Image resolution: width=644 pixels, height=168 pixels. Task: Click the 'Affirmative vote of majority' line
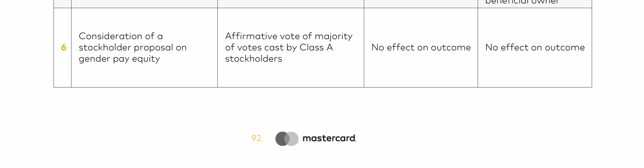coord(289,36)
